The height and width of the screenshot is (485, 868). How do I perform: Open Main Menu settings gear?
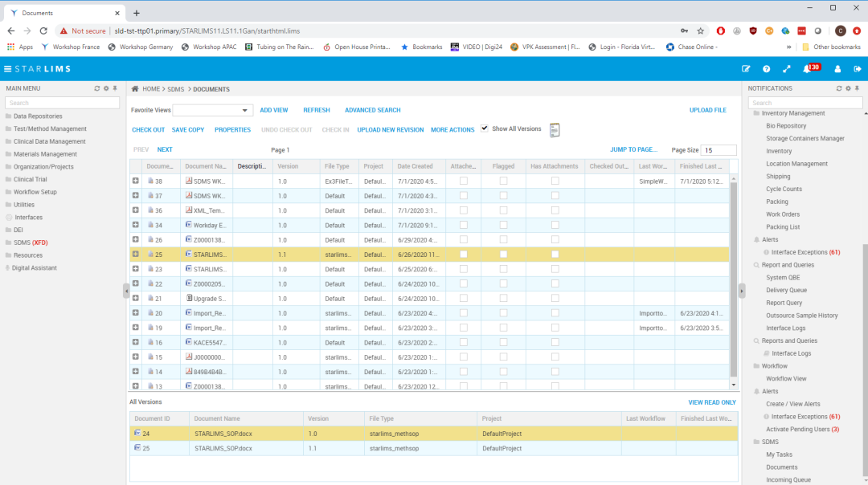pos(106,88)
